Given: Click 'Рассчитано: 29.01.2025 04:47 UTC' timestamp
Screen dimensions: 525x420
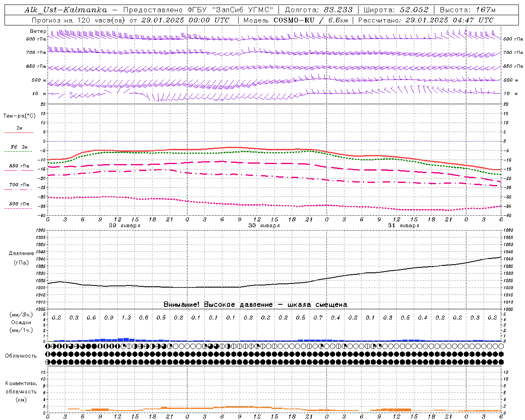Looking at the screenshot, I should 426,20.
